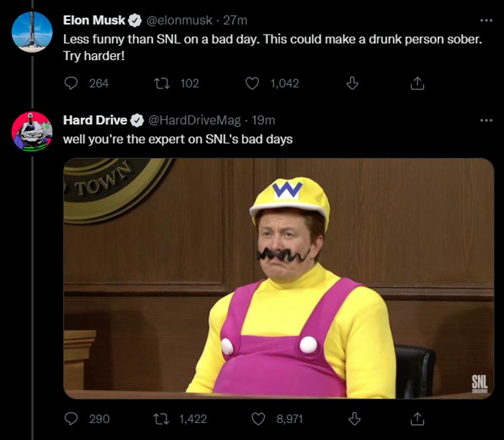Click Elon Musk's rocket profile picture
The width and height of the screenshot is (504, 440).
[x=32, y=32]
